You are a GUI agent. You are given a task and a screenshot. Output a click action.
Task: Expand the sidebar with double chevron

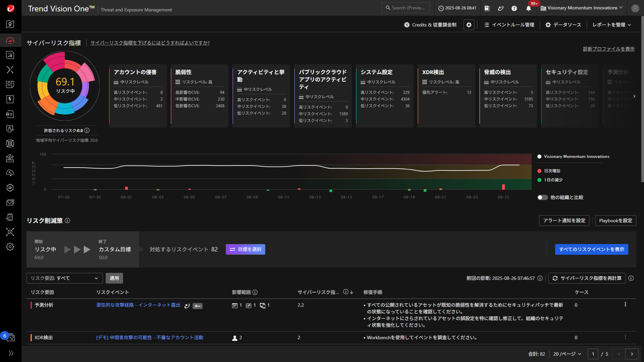(x=11, y=353)
